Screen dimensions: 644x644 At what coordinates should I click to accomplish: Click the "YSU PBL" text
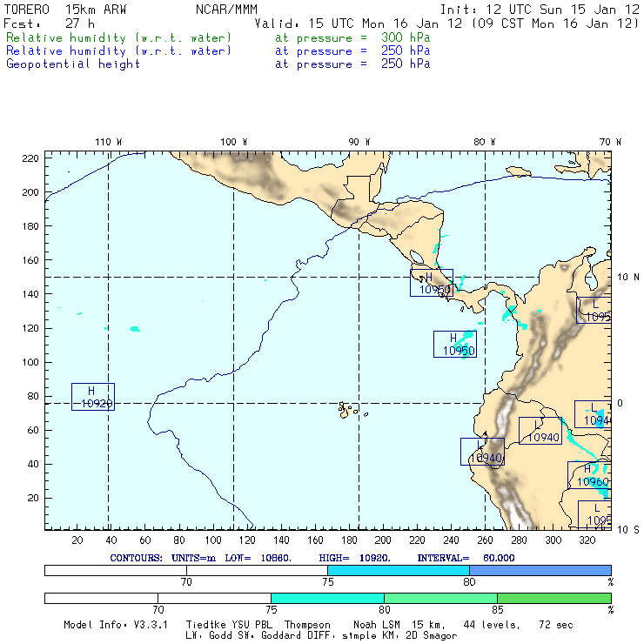tap(251, 625)
